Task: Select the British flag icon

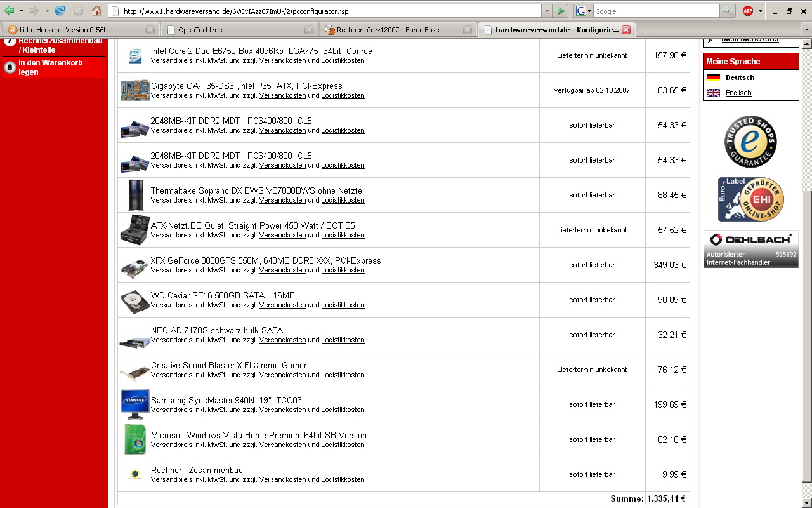Action: 713,93
